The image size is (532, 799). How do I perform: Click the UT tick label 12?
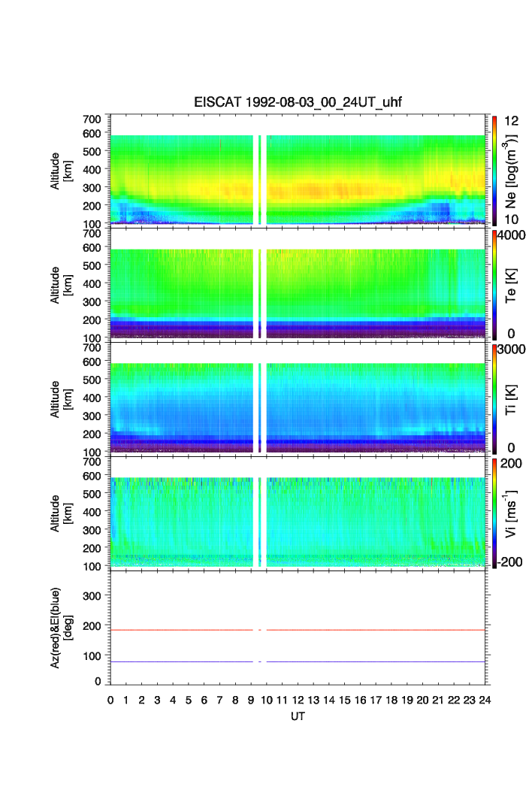tap(298, 700)
